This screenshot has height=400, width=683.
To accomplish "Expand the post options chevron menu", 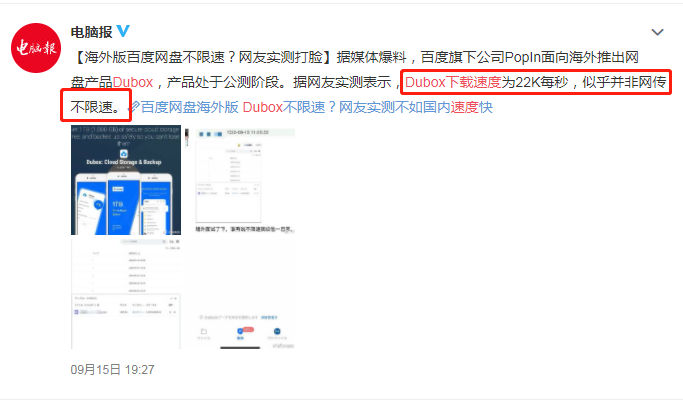I will coord(657,32).
